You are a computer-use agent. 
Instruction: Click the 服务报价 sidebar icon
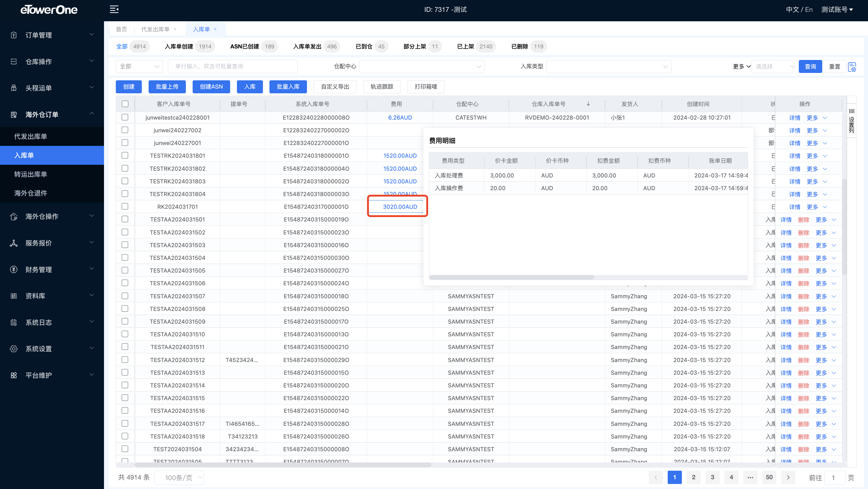coord(14,243)
